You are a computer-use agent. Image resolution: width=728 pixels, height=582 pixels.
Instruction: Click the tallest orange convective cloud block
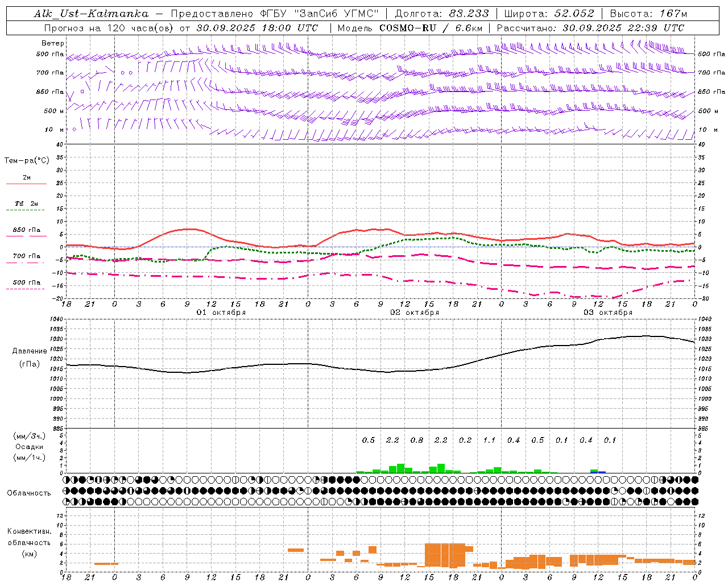click(x=445, y=555)
